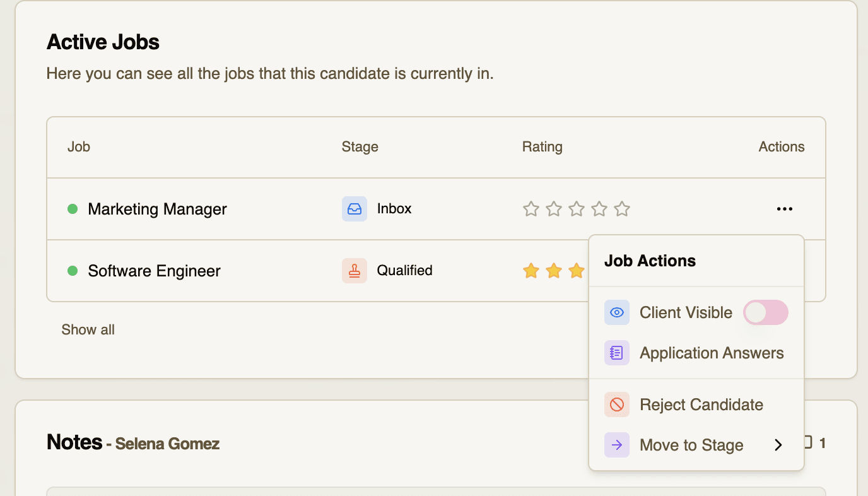Set Software Engineer rating to two stars

tap(554, 271)
